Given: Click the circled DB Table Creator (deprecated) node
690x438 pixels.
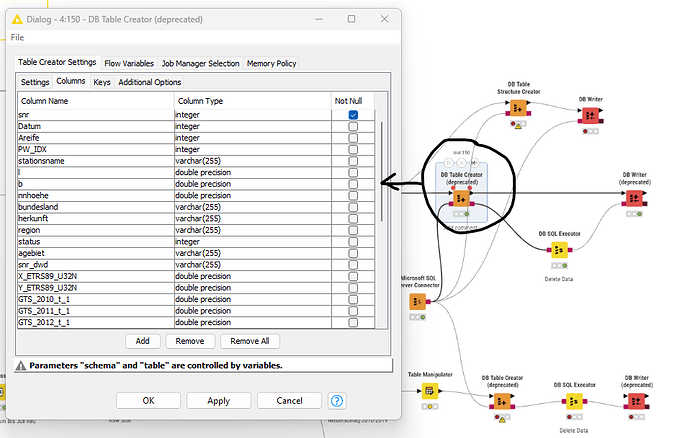Looking at the screenshot, I should [461, 199].
